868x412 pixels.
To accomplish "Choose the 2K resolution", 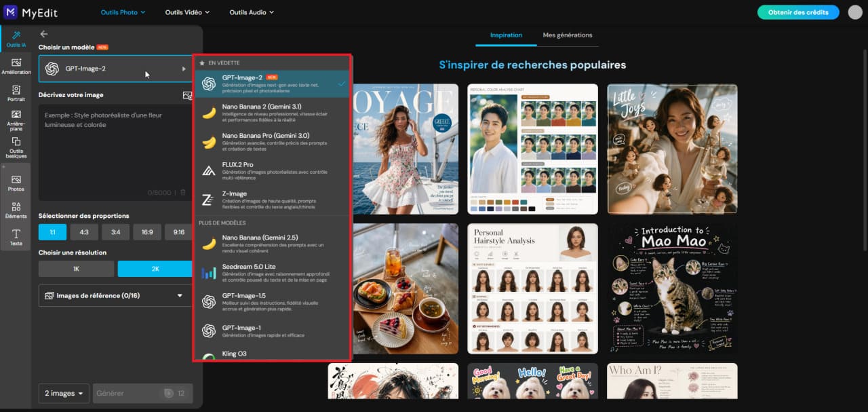I will [155, 269].
